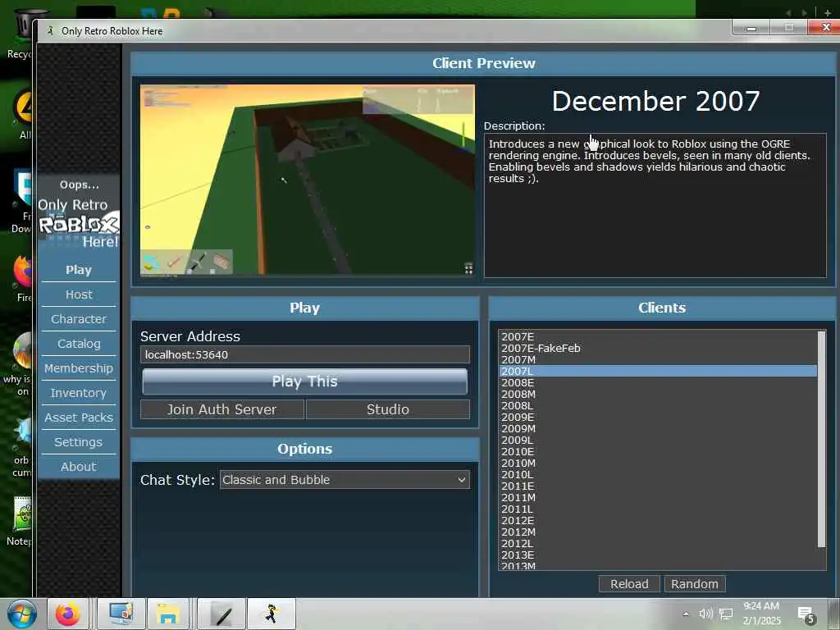Screen dimensions: 840x630
Task: Show hidden tray icons arrow
Action: point(686,614)
